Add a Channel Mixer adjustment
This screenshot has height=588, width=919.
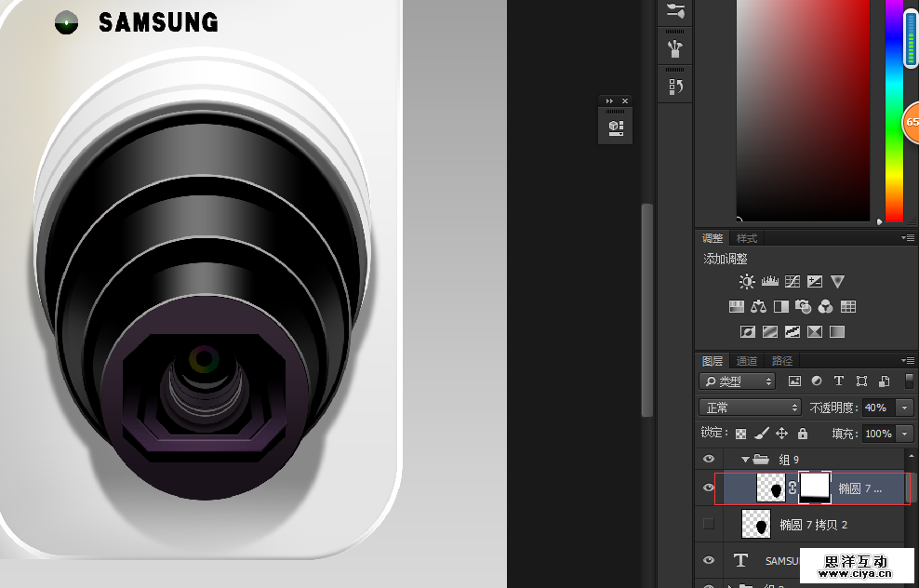click(825, 307)
